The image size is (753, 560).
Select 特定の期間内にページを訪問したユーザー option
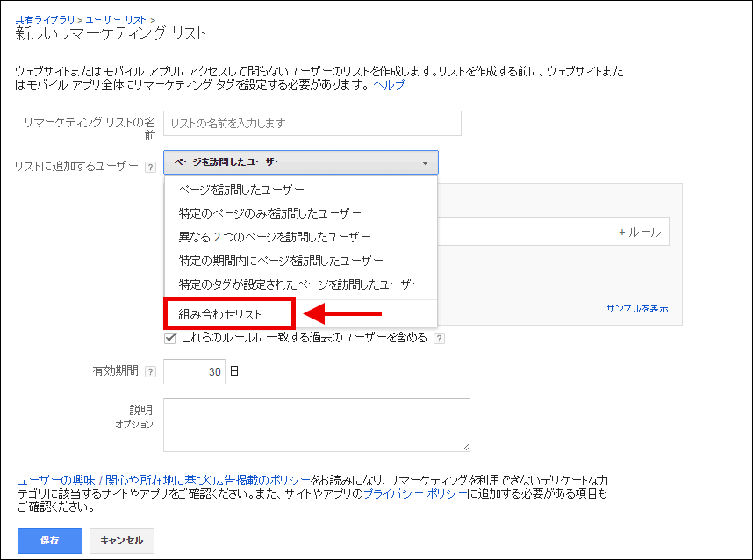coord(281,261)
